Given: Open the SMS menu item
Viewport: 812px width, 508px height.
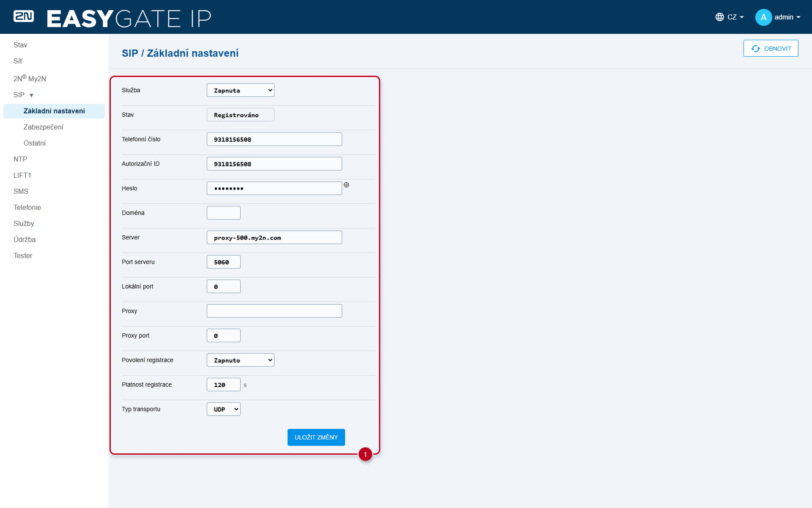Looking at the screenshot, I should point(21,191).
